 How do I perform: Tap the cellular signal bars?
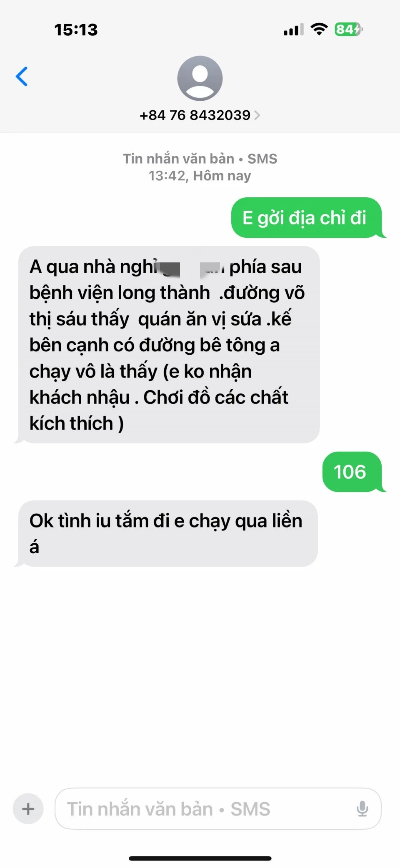coord(294,30)
